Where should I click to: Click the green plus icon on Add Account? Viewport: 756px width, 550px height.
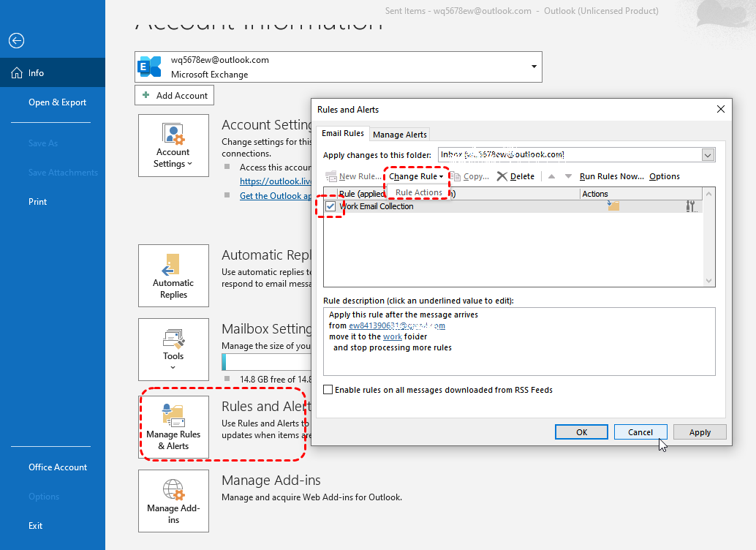point(145,95)
